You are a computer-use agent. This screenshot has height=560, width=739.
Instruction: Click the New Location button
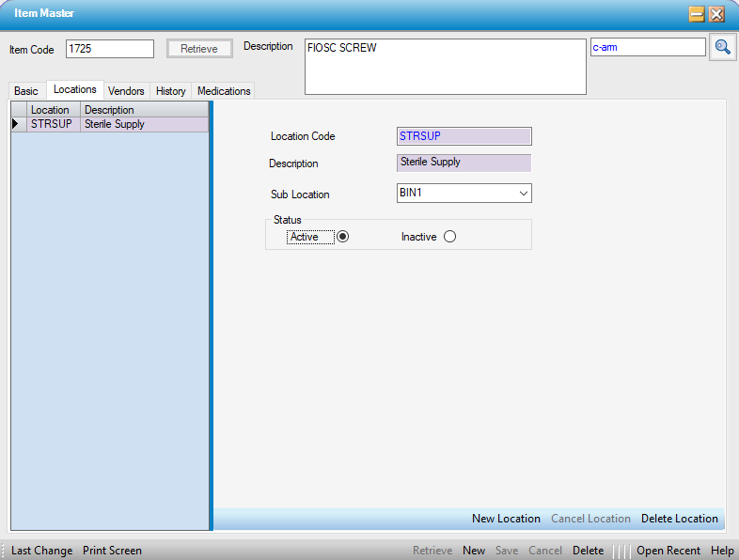point(506,519)
